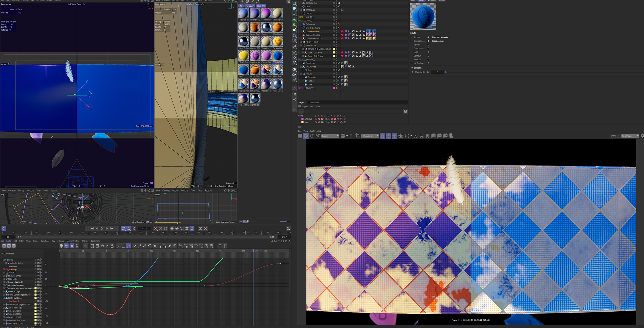Click the 211 F current frame field

[x=144, y=228]
